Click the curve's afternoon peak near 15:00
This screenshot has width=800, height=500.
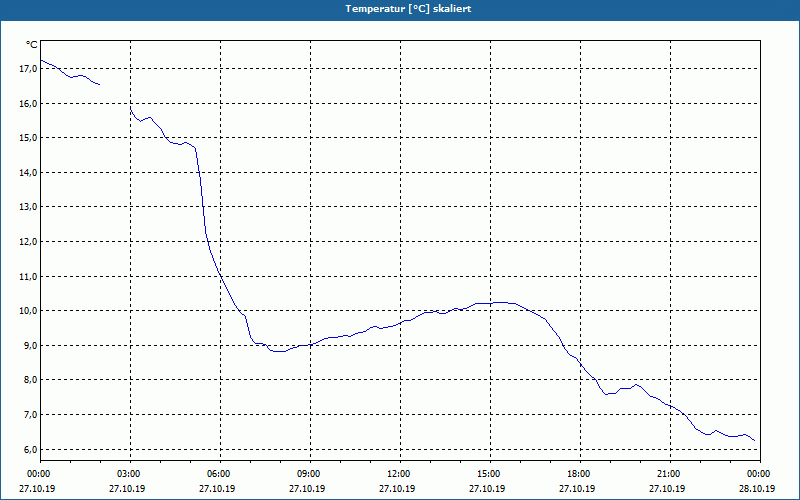[x=500, y=303]
